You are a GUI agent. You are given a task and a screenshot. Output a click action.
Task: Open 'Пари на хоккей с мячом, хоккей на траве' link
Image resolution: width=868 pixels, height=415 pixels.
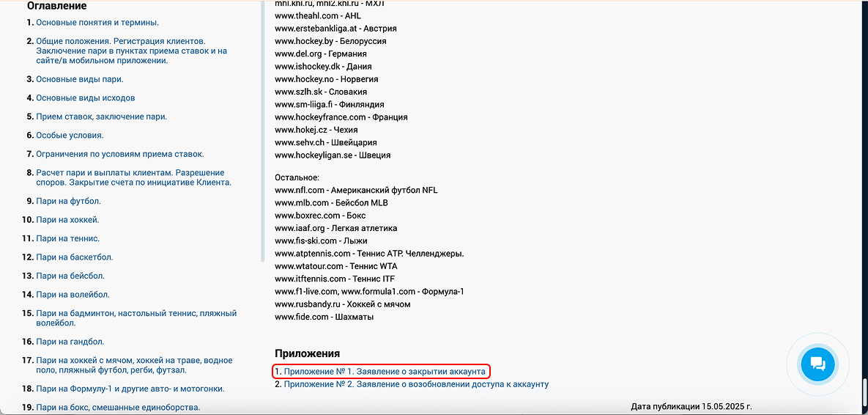[x=134, y=365]
